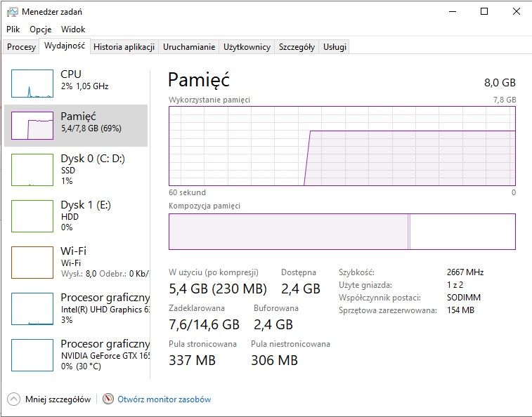532x417 pixels.
Task: Open the Usługi tab
Action: click(x=335, y=47)
